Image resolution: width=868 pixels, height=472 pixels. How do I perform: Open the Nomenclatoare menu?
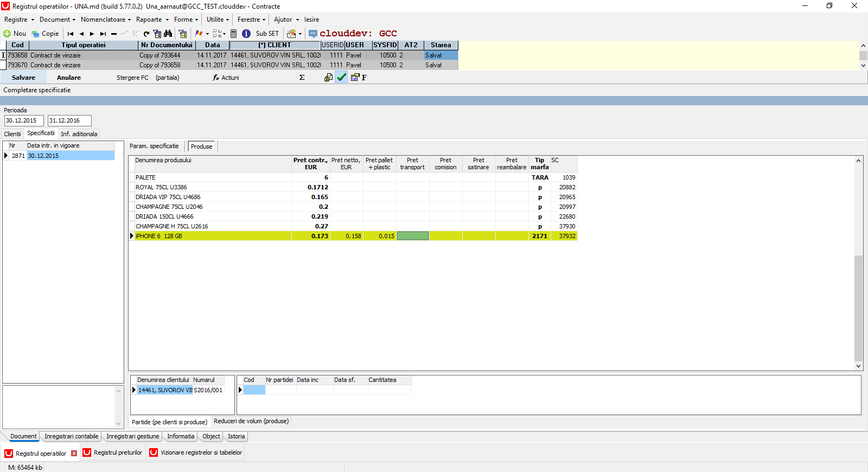point(106,20)
